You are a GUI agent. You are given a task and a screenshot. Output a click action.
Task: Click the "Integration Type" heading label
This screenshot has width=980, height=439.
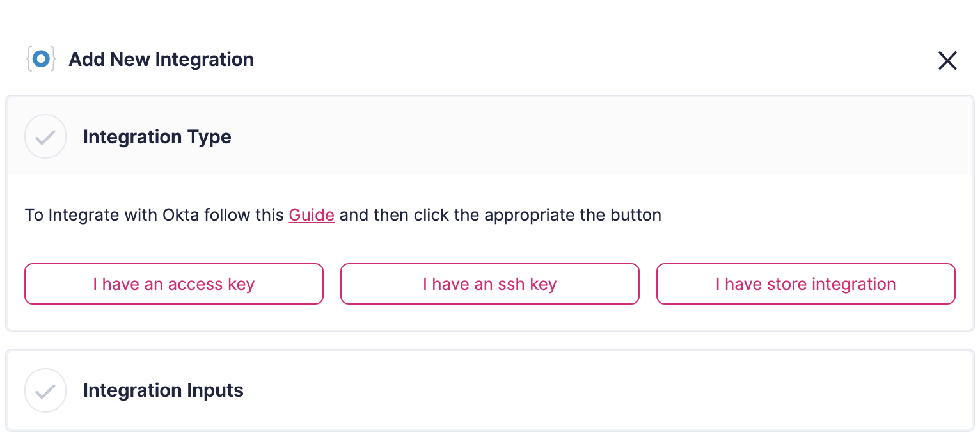[x=157, y=137]
